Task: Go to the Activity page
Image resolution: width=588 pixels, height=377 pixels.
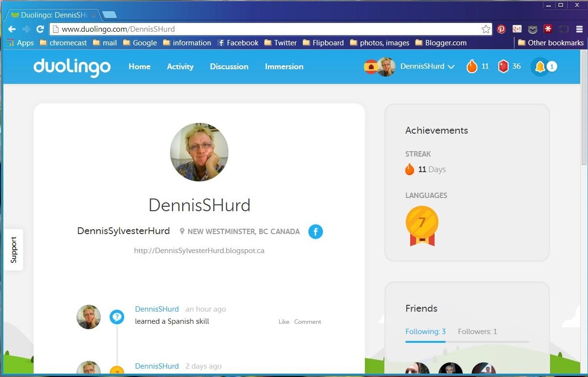Action: 180,66
